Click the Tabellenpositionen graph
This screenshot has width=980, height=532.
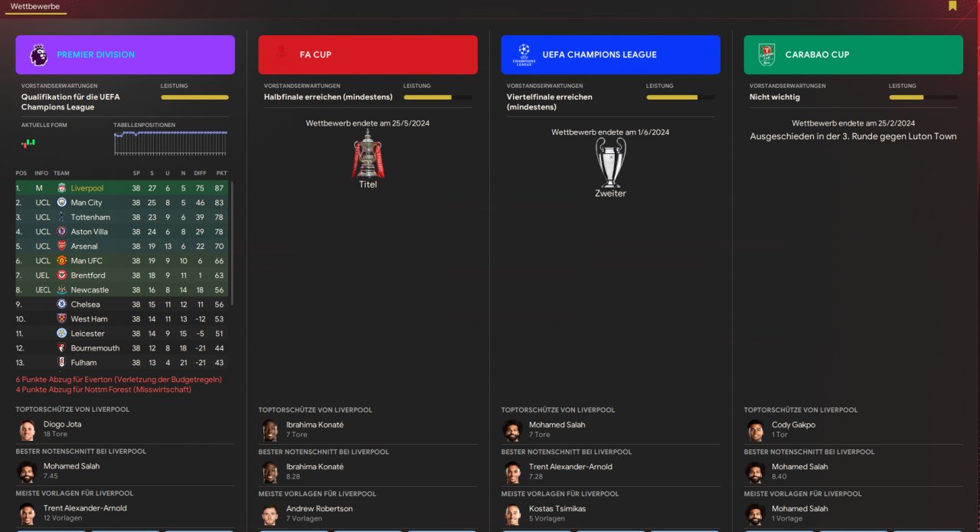click(x=171, y=143)
